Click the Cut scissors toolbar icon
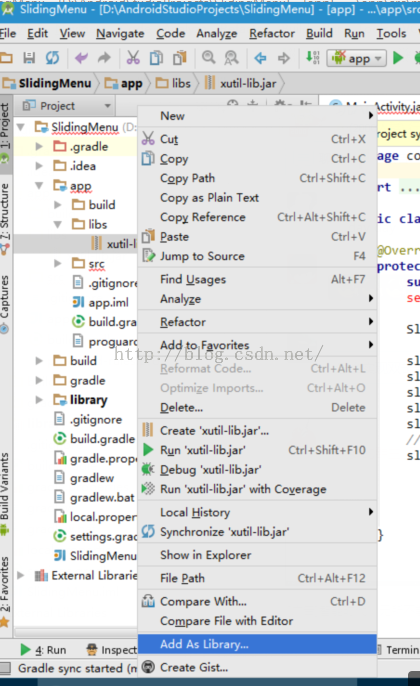420x686 pixels. coord(133,57)
